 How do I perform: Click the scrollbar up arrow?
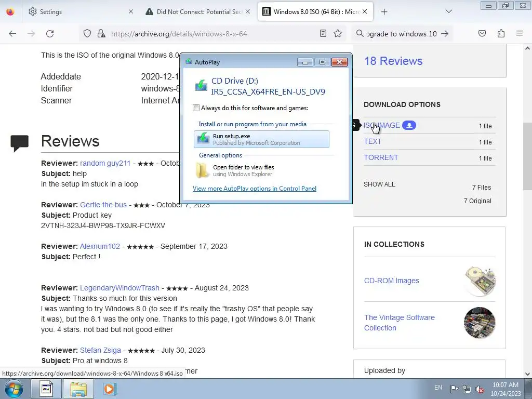527,48
